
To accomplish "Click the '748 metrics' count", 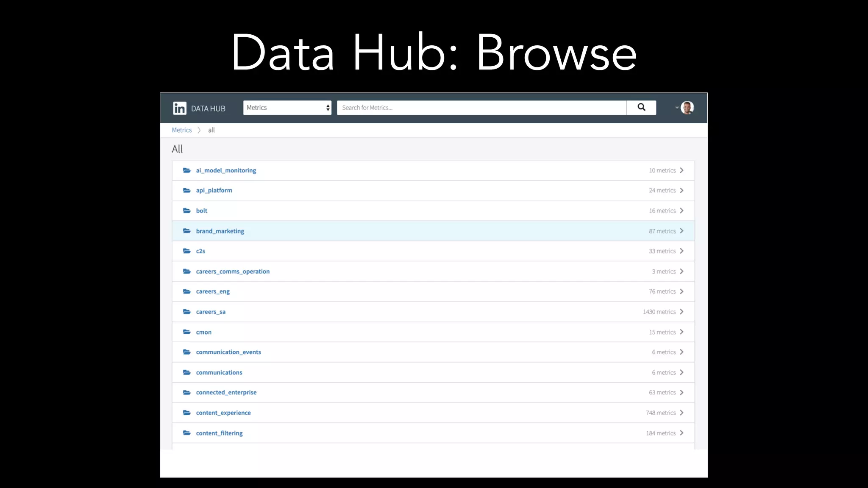I will tap(661, 413).
